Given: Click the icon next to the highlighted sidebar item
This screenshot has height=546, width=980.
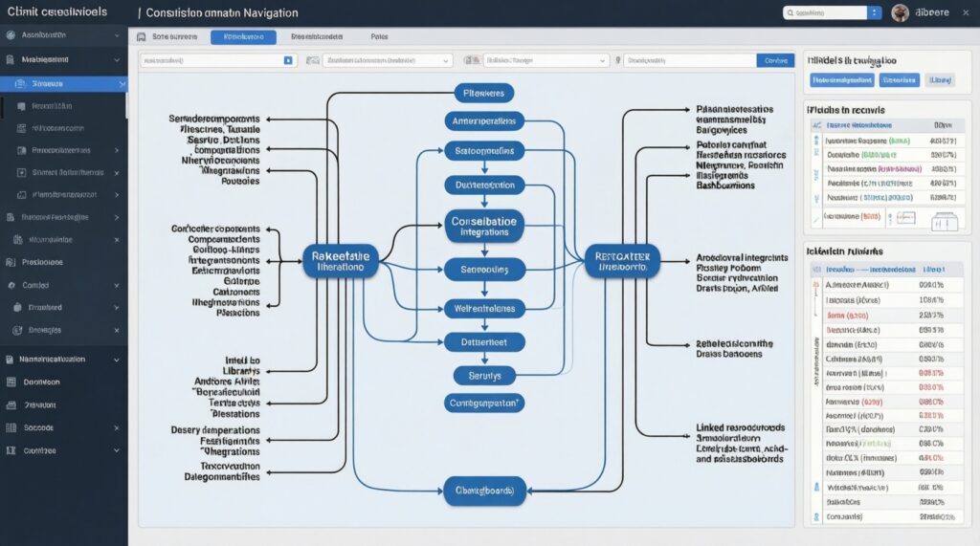Looking at the screenshot, I should click(x=21, y=84).
